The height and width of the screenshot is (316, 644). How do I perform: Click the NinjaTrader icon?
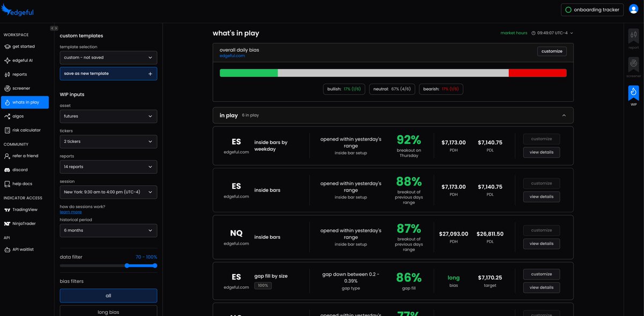8,224
